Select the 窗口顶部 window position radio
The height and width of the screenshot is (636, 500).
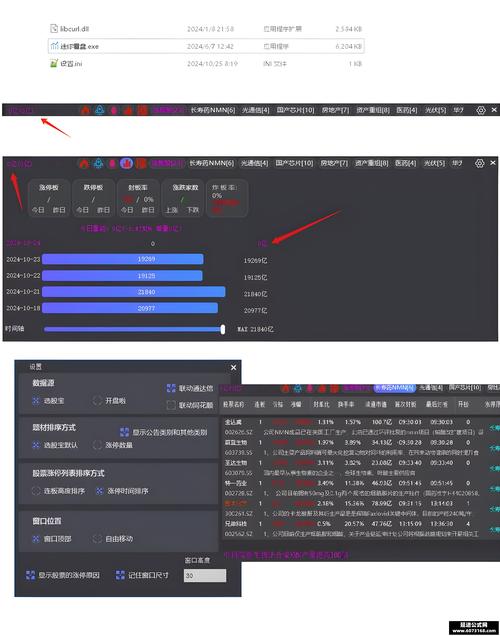coord(36,539)
